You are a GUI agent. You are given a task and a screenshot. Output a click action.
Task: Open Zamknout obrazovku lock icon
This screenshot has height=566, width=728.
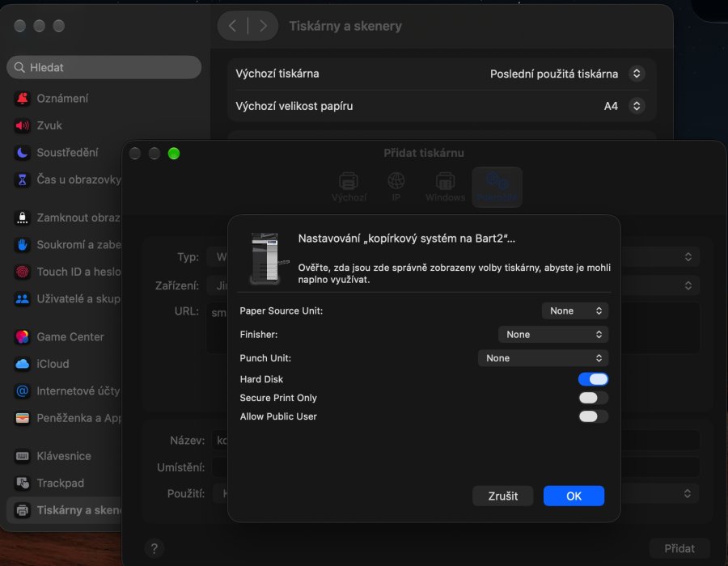click(23, 218)
